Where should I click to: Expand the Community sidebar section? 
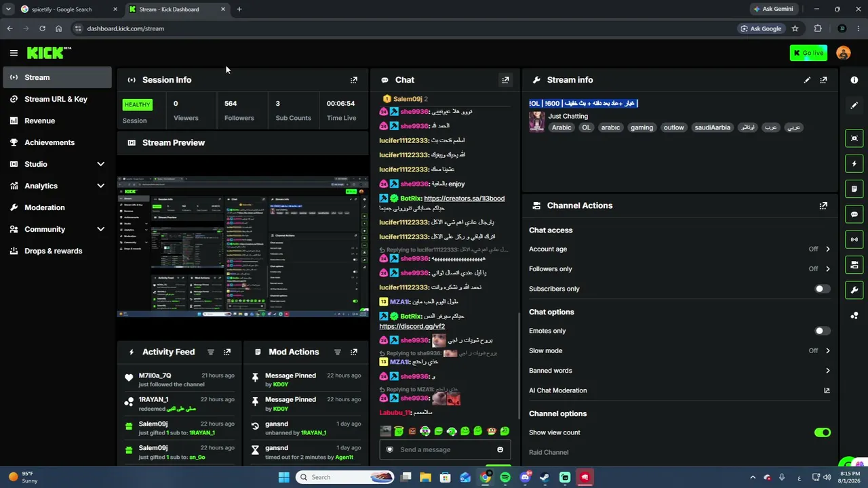(x=100, y=229)
